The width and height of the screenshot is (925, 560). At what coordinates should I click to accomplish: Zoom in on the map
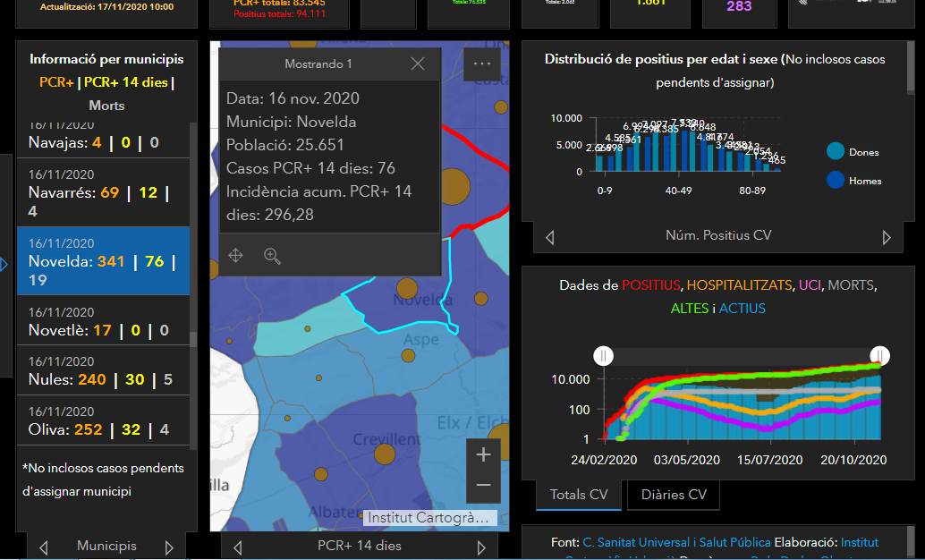pos(483,454)
